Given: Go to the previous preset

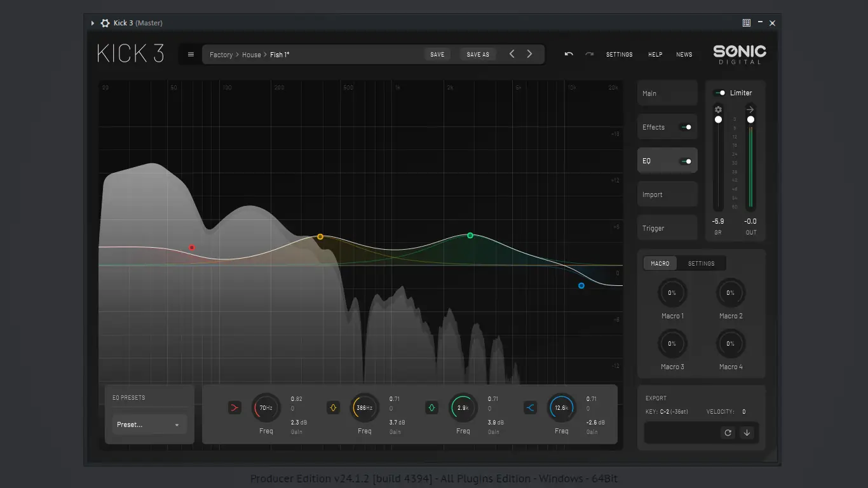Looking at the screenshot, I should [512, 54].
